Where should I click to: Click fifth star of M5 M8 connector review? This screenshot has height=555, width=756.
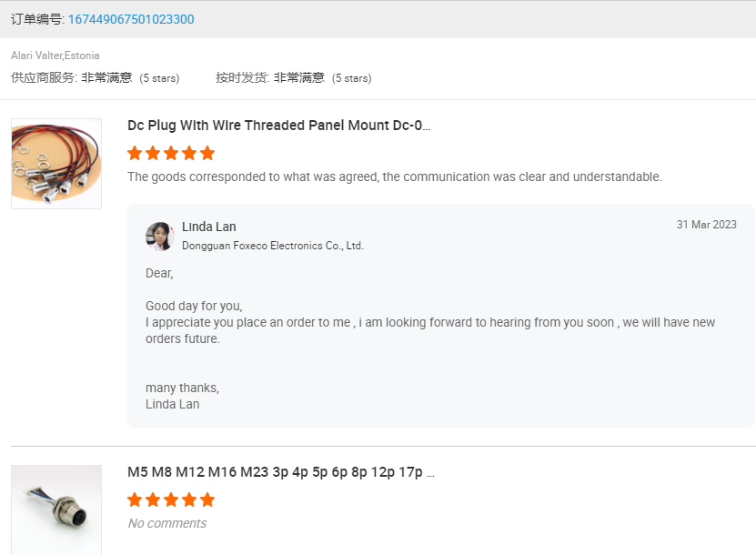click(207, 499)
